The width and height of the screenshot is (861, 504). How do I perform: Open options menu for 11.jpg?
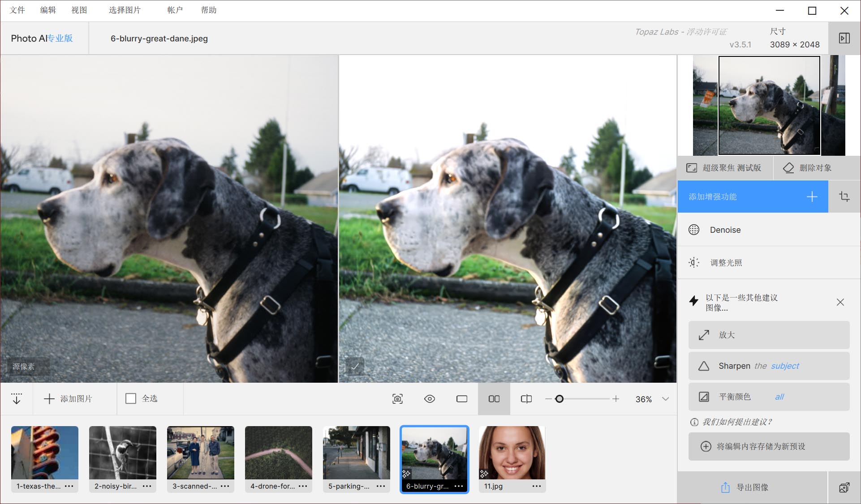537,486
